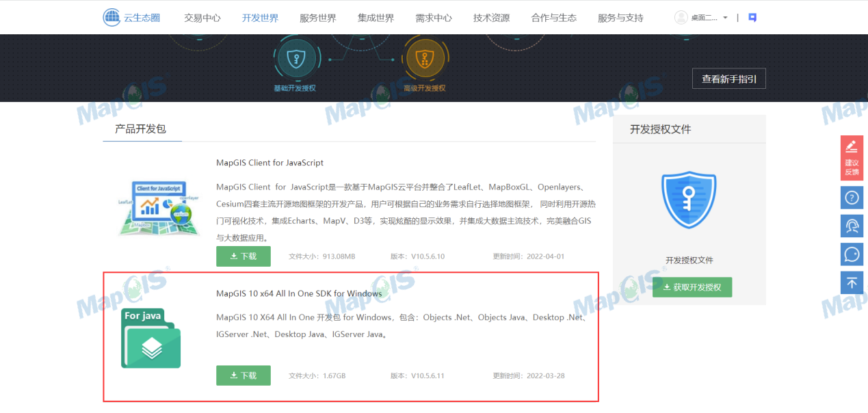This screenshot has height=413, width=868.
Task: Click the 更新时间: 2022-03-28 text
Action: [529, 375]
